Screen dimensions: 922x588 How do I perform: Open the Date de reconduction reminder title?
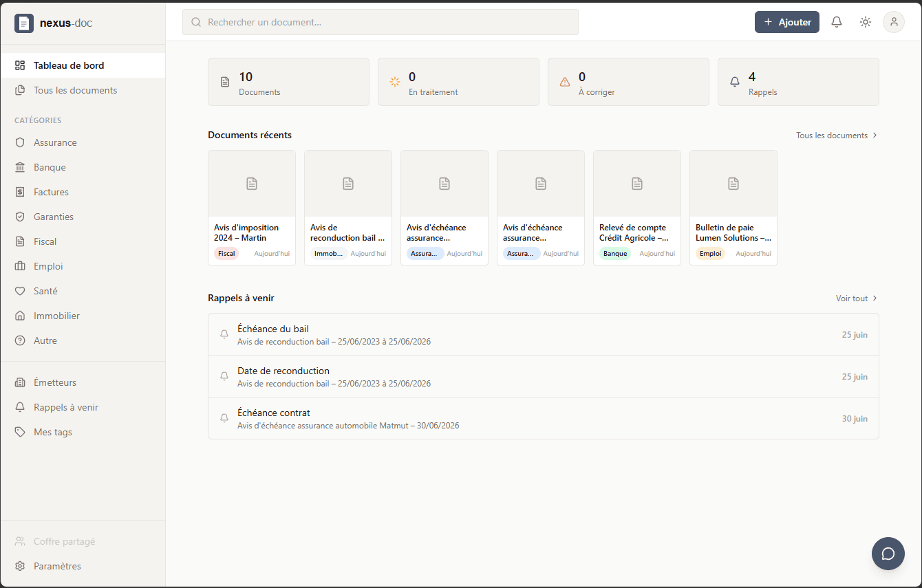click(283, 371)
